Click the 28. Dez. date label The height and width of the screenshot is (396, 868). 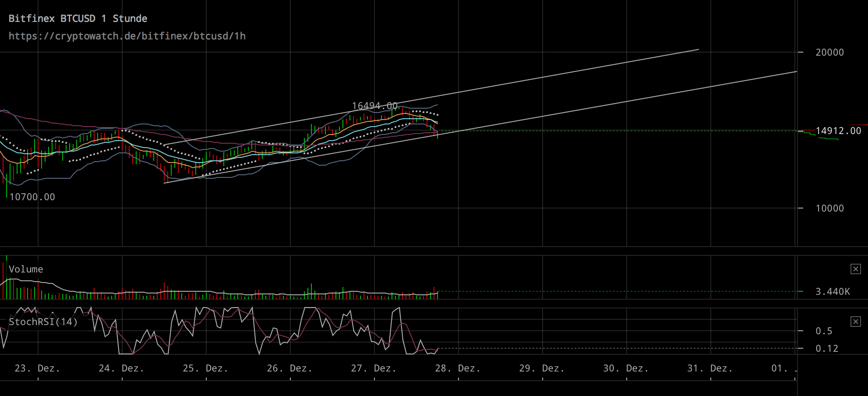coord(458,368)
